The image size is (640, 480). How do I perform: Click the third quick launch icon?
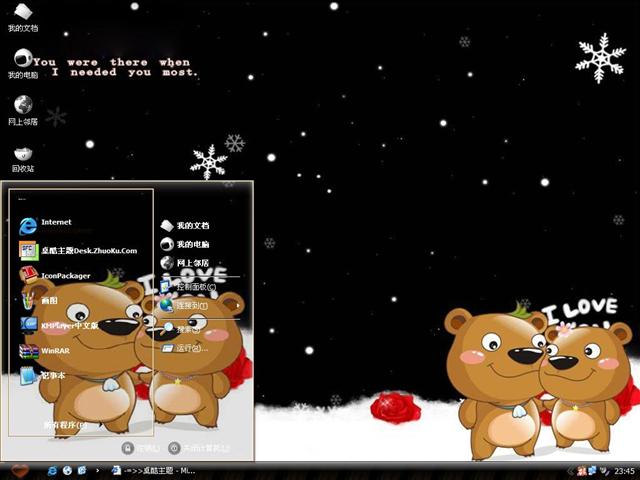[x=82, y=471]
